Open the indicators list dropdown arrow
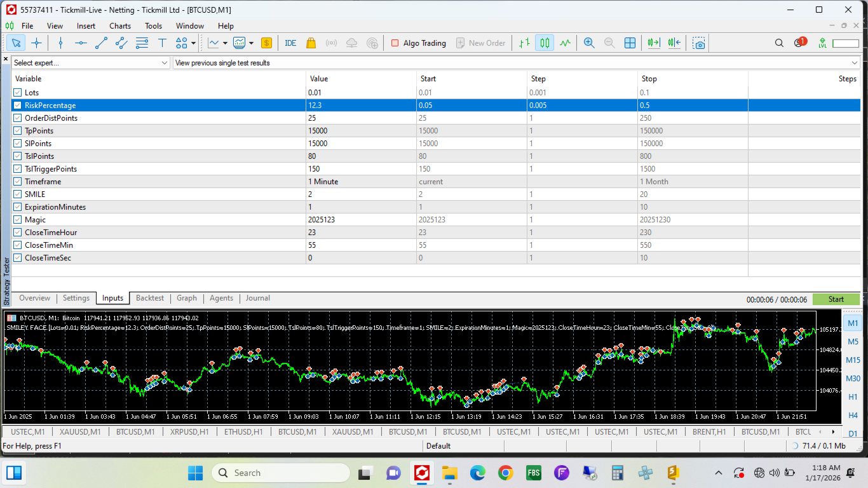The image size is (868, 488). pyautogui.click(x=225, y=43)
